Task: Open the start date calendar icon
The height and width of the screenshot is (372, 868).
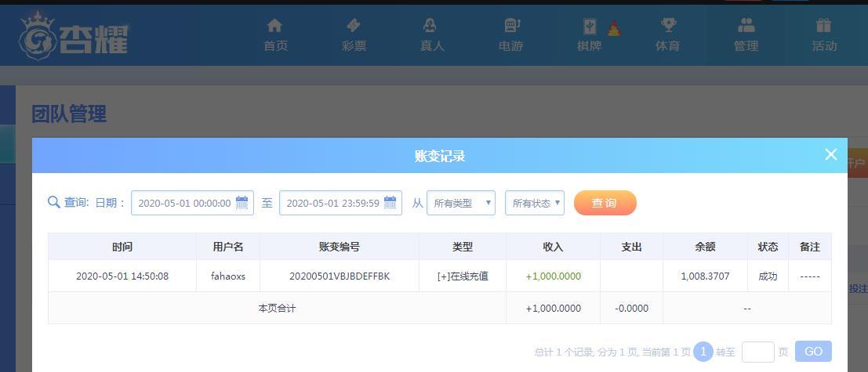Action: tap(242, 202)
